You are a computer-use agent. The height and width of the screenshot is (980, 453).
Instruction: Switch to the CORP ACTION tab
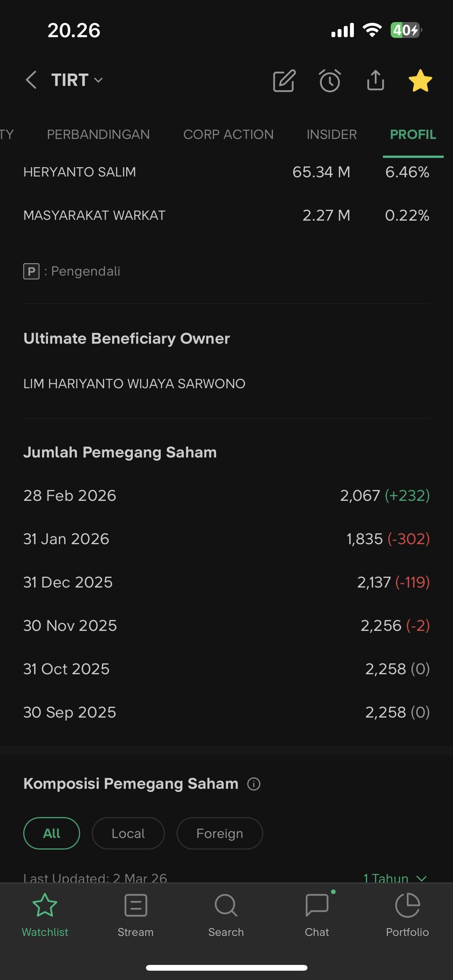(228, 134)
